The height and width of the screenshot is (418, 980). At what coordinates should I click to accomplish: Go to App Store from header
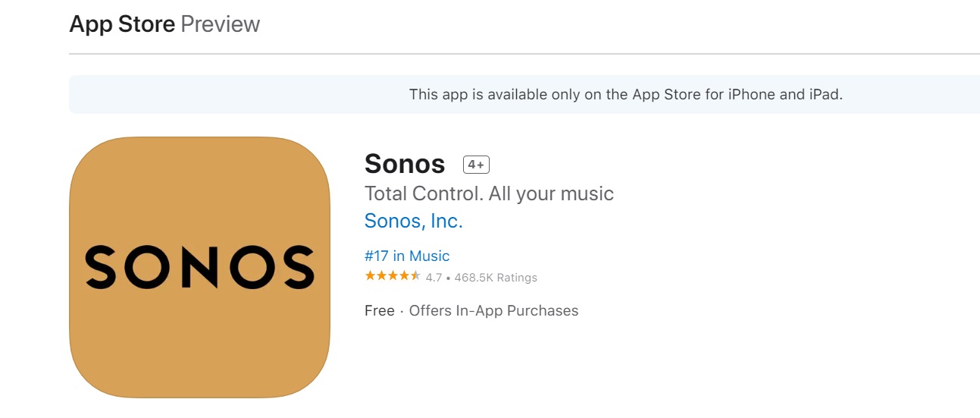point(122,24)
